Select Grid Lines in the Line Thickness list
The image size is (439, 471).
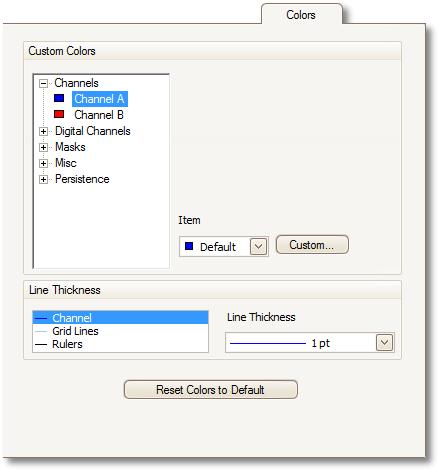coord(120,331)
